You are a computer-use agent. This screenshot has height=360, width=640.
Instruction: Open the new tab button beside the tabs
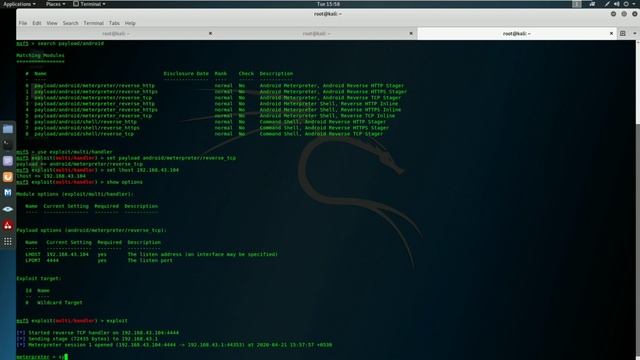point(623,33)
